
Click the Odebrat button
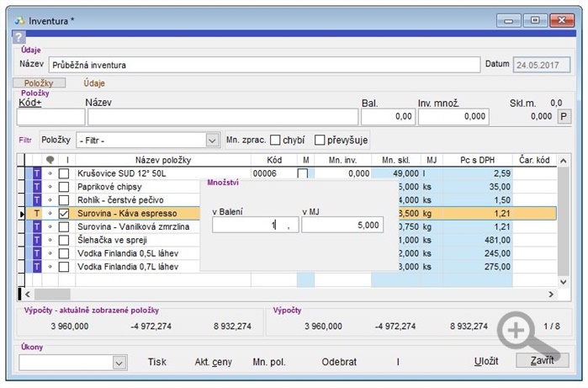[x=339, y=362]
